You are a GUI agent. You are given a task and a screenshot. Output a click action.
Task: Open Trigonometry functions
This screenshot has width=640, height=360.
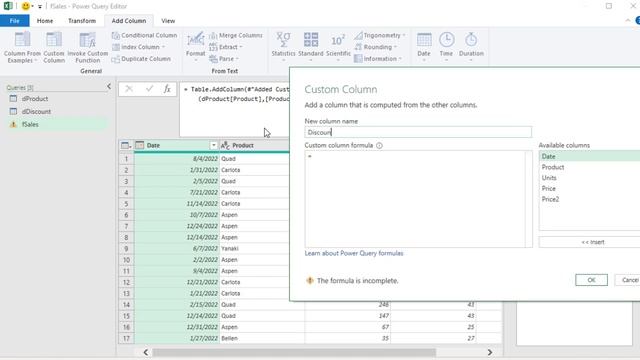pyautogui.click(x=380, y=36)
